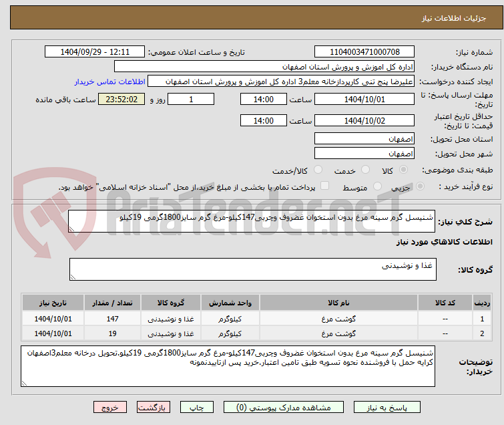Click the شهر محل تحویل field
Screen dimensions: 504x425
point(364,154)
